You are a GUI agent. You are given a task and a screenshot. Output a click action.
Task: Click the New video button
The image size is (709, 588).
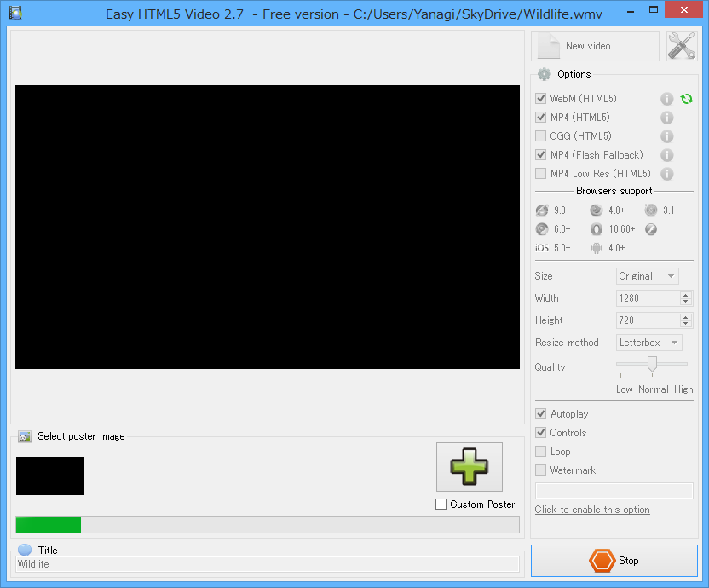click(595, 46)
